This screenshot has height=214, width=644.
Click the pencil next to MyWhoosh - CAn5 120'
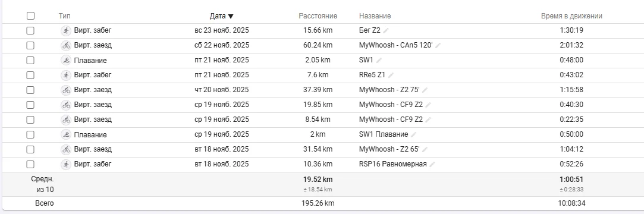tap(438, 46)
